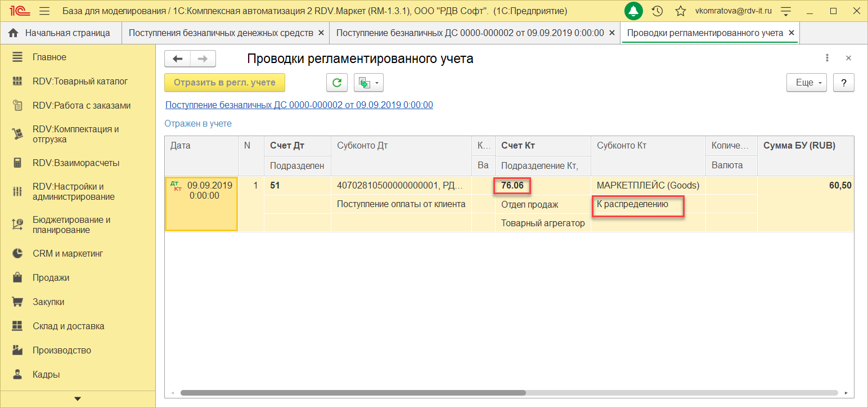Click the Сумма БУ (RUB) column header
The width and height of the screenshot is (868, 408).
(x=805, y=156)
